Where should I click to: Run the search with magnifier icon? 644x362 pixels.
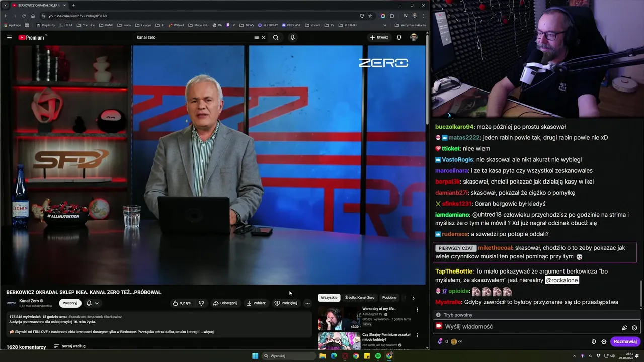click(x=276, y=37)
